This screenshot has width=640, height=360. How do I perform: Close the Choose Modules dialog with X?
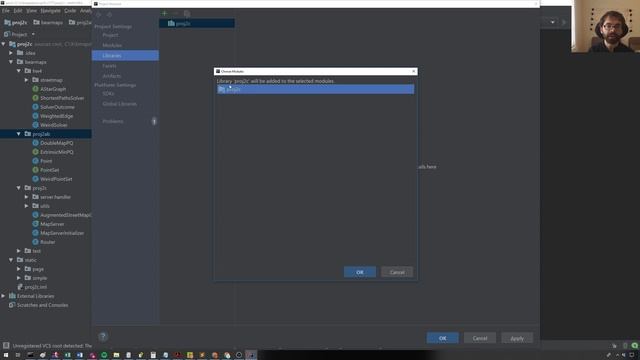coord(413,71)
